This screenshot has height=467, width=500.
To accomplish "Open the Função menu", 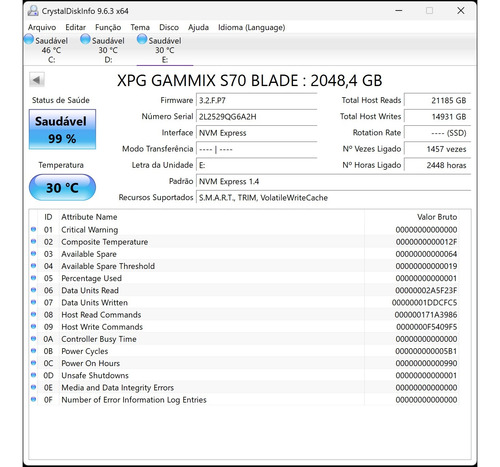I will pyautogui.click(x=108, y=27).
